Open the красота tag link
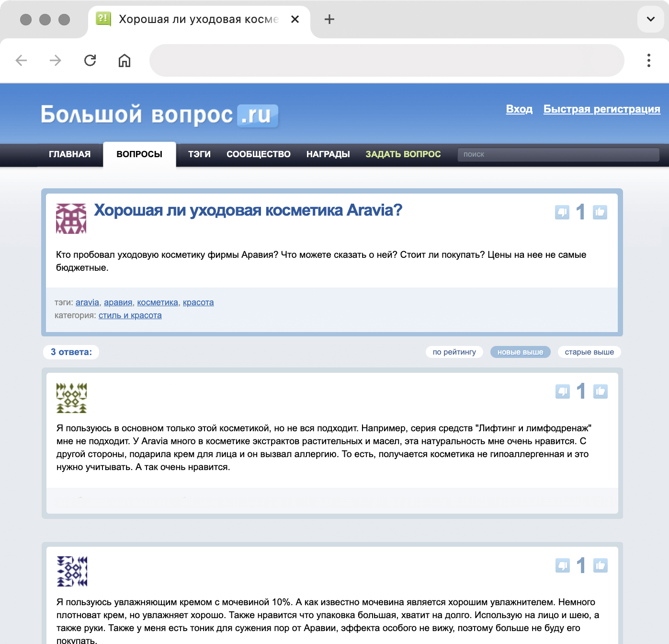 (198, 302)
